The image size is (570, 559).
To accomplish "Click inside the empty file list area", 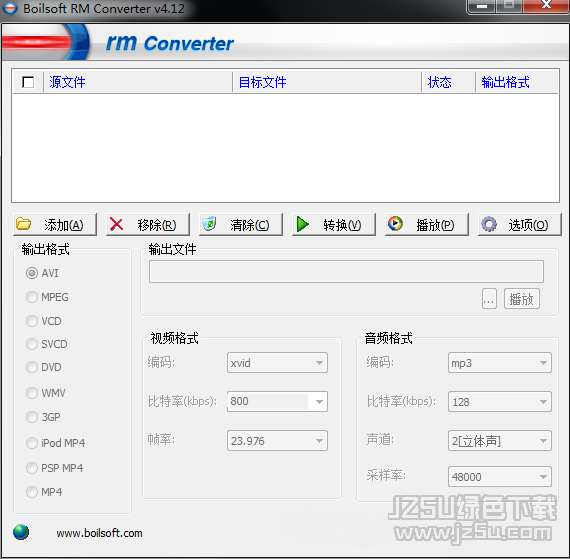I will click(x=285, y=147).
